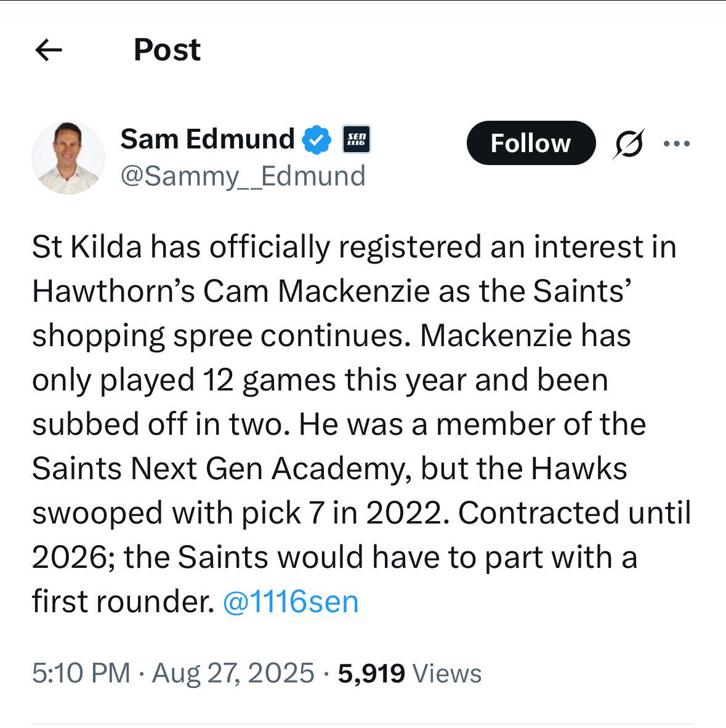726x728 pixels.
Task: Click the 5,919 view count number
Action: 371,673
